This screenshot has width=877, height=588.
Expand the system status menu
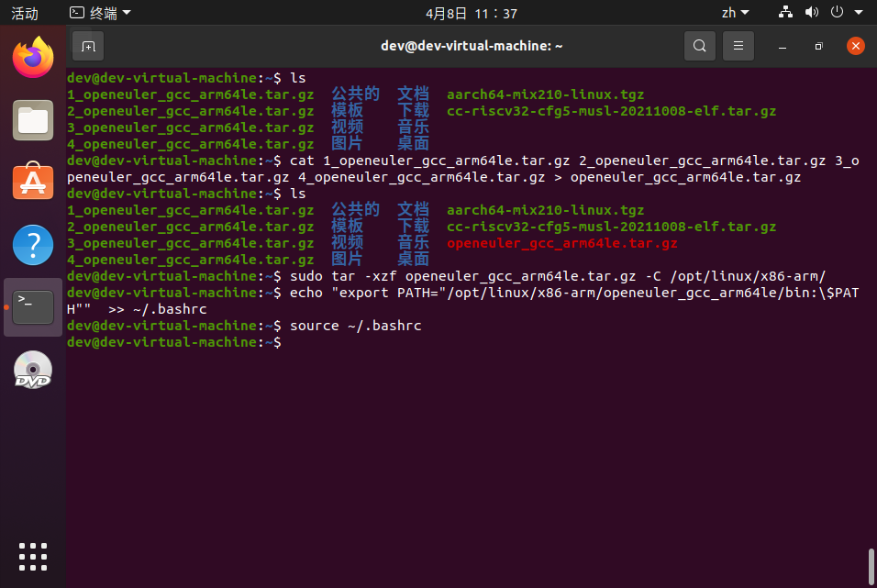click(x=842, y=13)
